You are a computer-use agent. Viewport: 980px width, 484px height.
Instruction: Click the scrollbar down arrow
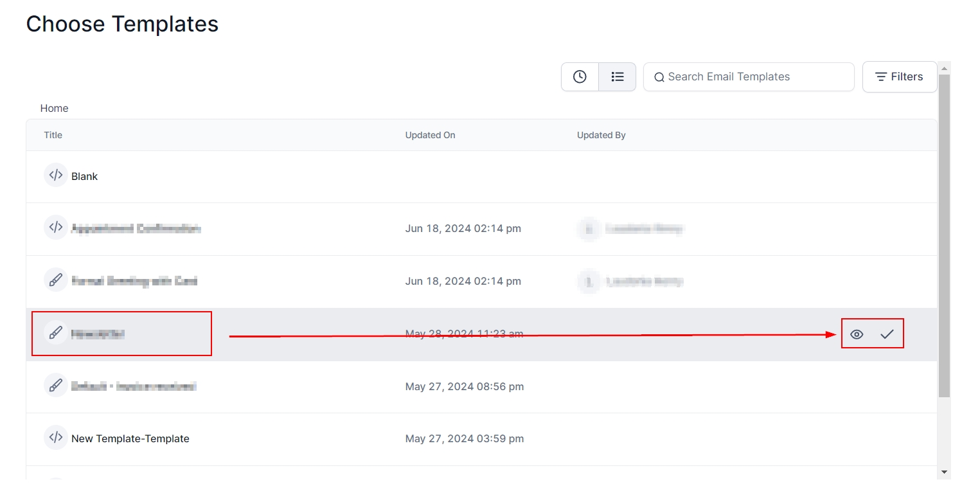pyautogui.click(x=943, y=472)
